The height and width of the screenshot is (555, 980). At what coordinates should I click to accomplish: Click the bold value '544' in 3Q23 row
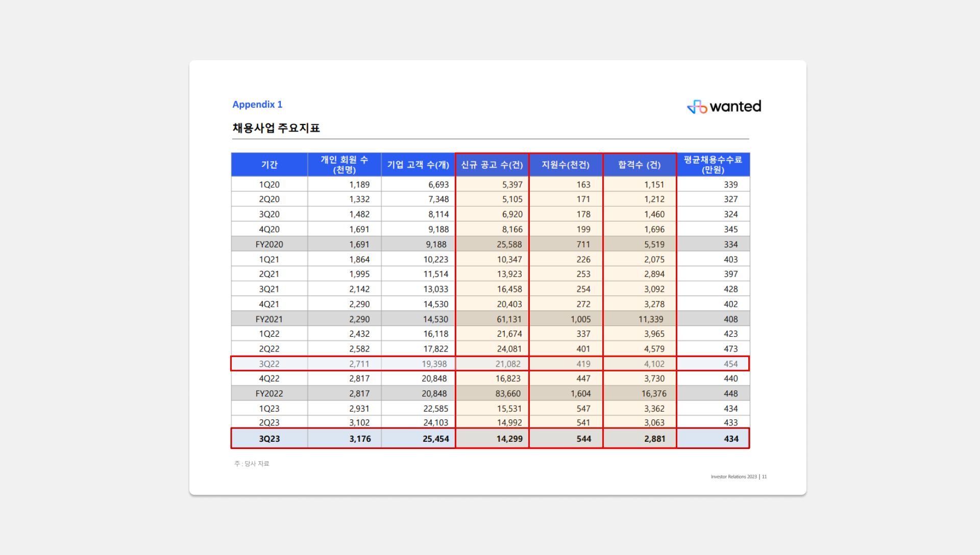tap(584, 439)
